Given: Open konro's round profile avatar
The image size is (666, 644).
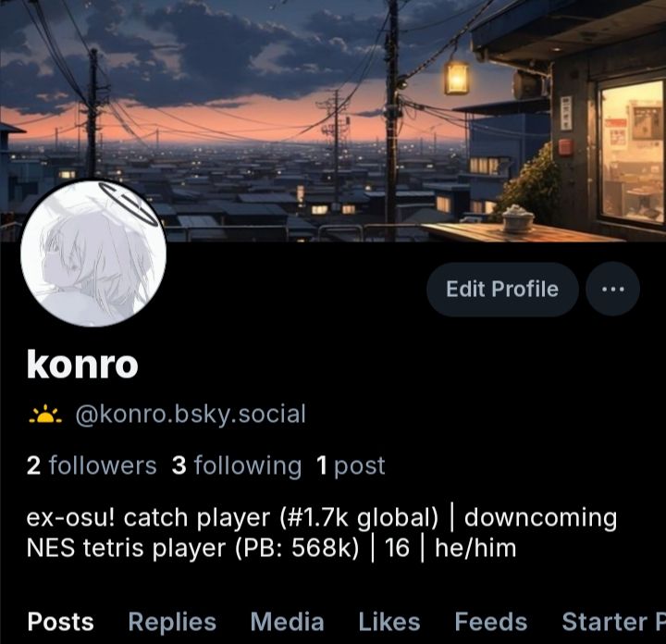Looking at the screenshot, I should (x=93, y=254).
